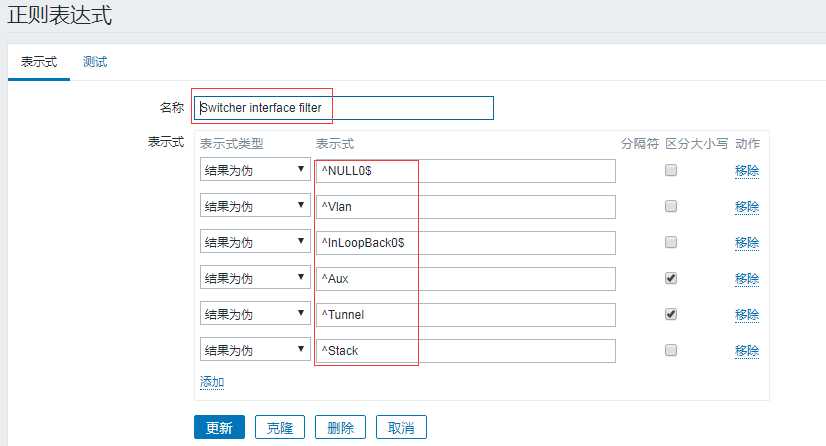
Task: Open expression type dropdown for ^Vlan row
Action: coord(255,205)
